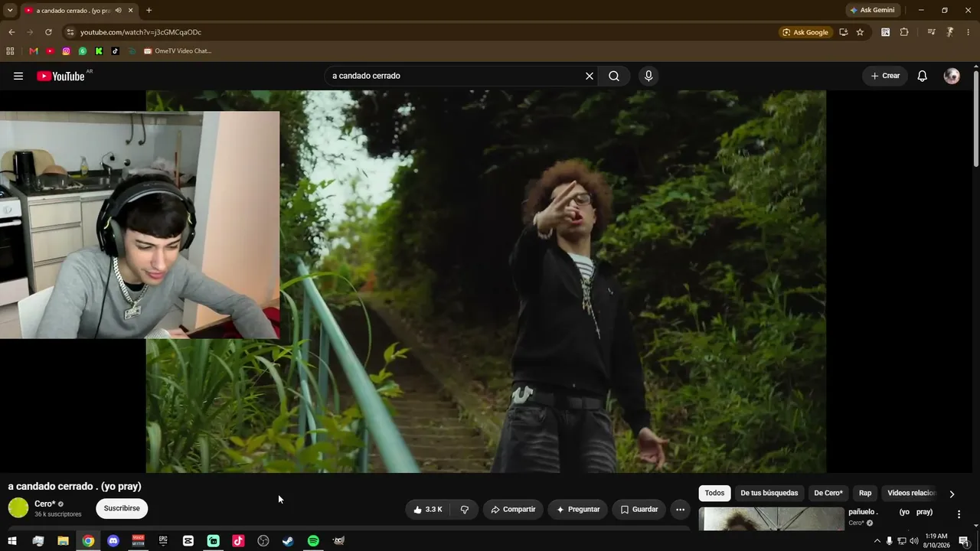Image resolution: width=980 pixels, height=551 pixels.
Task: Open Discord from the taskbar
Action: point(113,541)
